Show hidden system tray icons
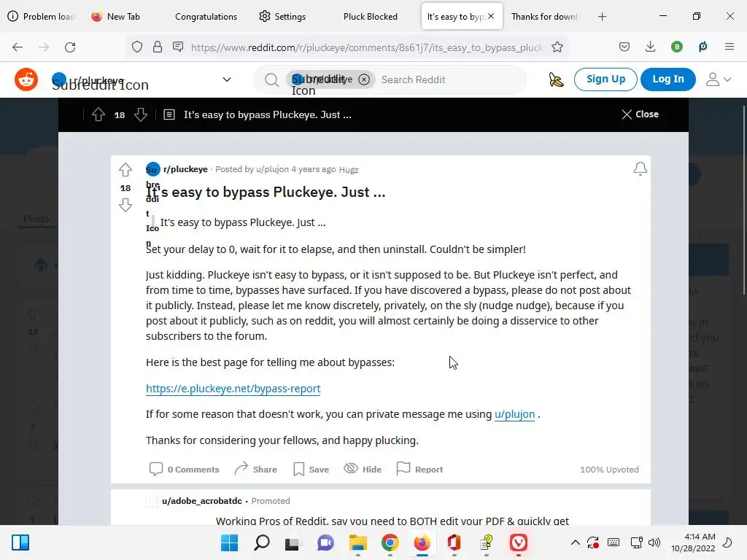This screenshot has height=560, width=747. tap(575, 542)
